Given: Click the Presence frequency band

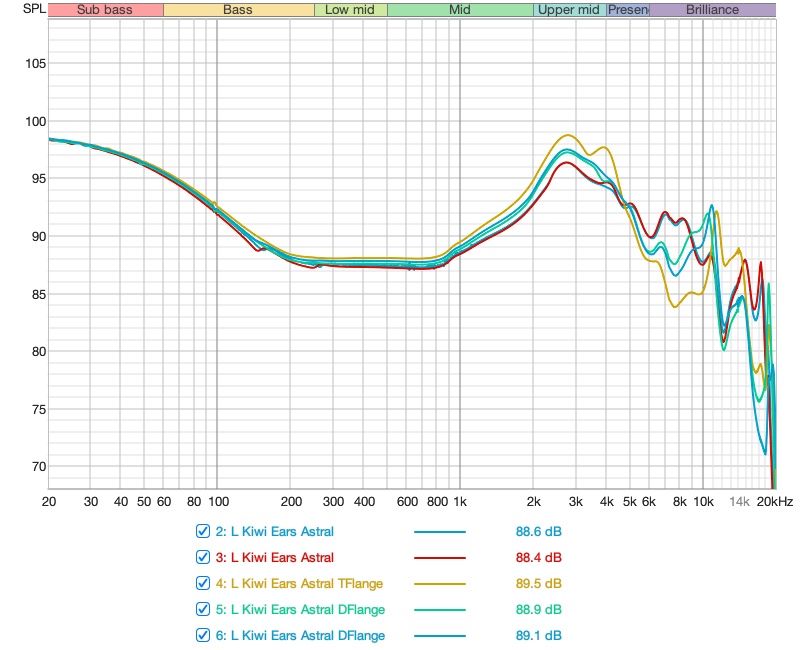Looking at the screenshot, I should click(628, 10).
